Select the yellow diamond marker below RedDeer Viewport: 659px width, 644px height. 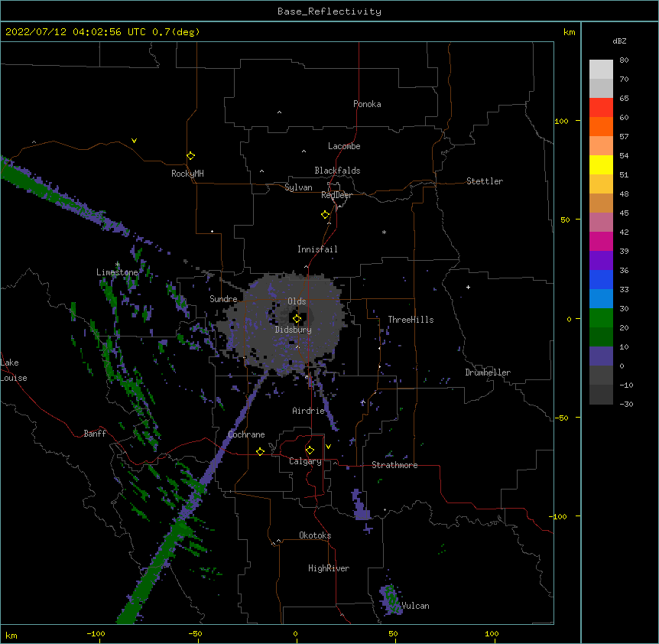325,215
